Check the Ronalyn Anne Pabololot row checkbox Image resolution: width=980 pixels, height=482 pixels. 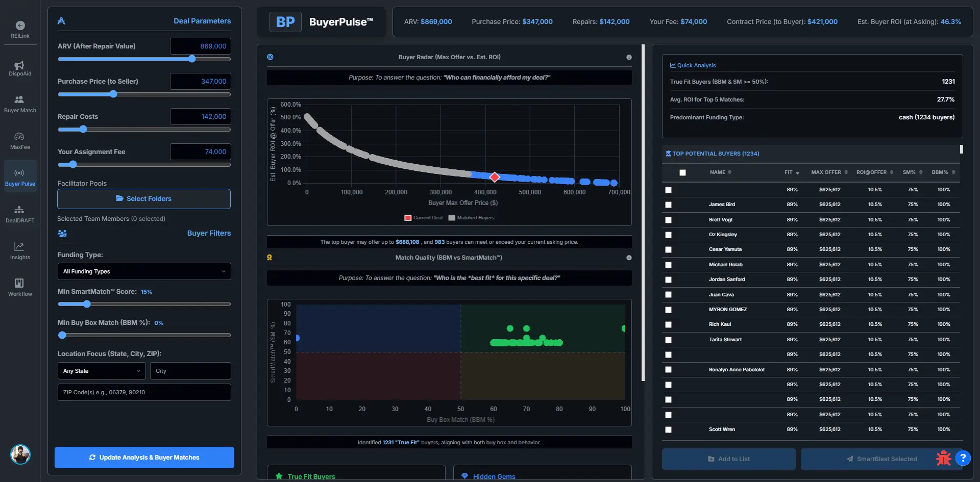pyautogui.click(x=668, y=370)
